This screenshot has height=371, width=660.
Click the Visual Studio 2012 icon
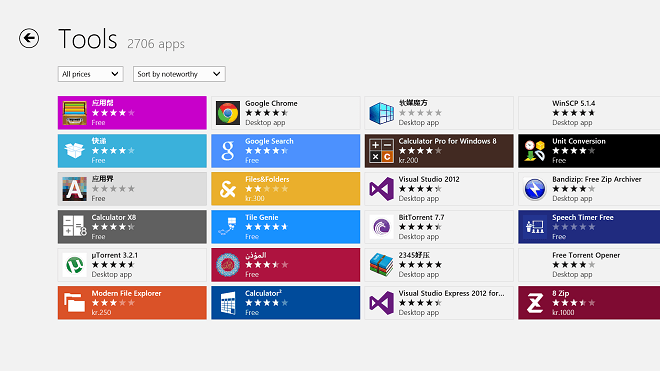pos(381,189)
